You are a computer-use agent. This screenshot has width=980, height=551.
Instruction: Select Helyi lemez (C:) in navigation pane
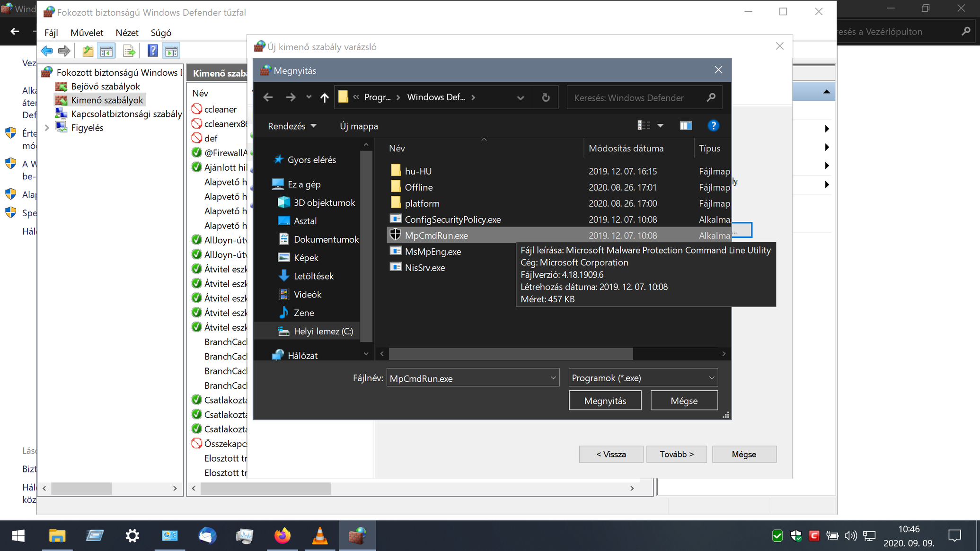(x=323, y=331)
